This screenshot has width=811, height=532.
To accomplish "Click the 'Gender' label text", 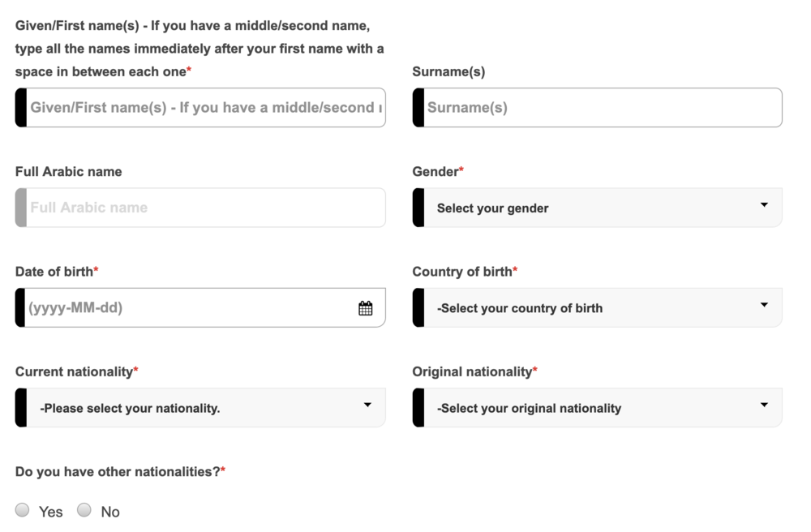I will click(436, 172).
